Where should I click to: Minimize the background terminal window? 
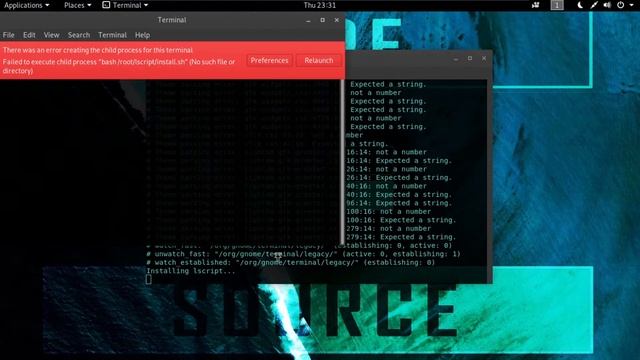click(456, 59)
